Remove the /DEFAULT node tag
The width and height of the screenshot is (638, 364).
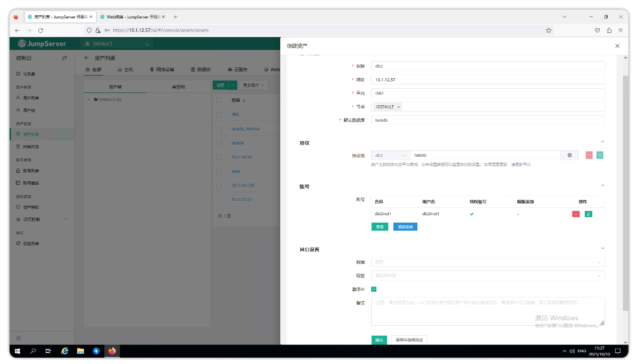399,107
